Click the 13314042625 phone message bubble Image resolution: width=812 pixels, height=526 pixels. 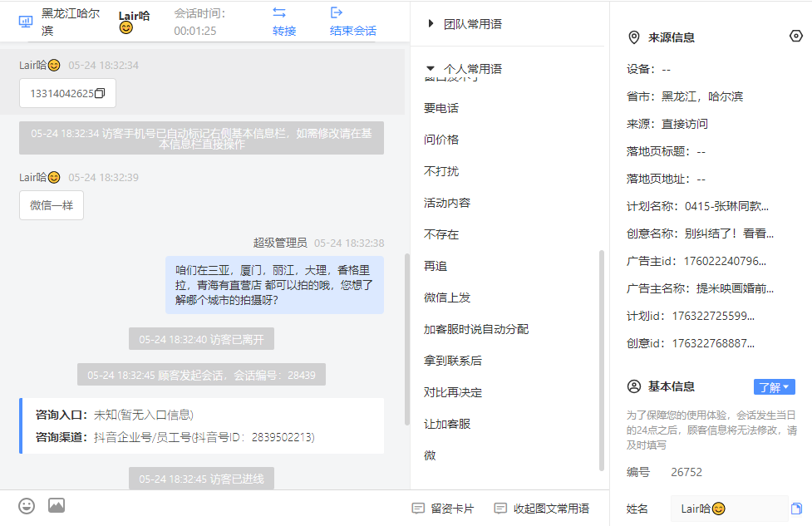click(67, 93)
